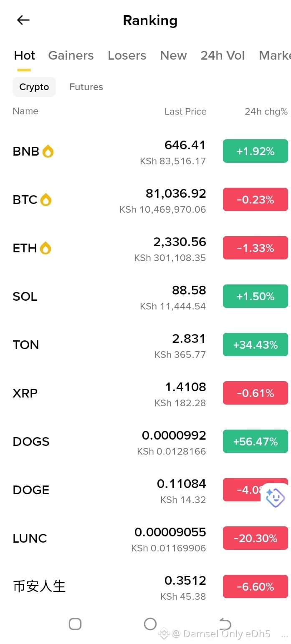The width and height of the screenshot is (291, 644).
Task: Tap Android home circle button
Action: click(150, 624)
